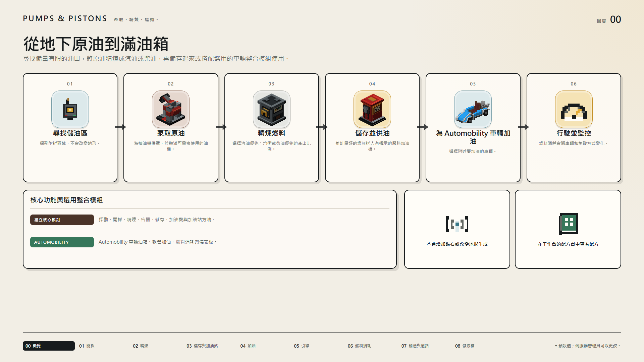This screenshot has height=362, width=644.
Task: Click the green AUTOMOBILITY badge
Action: [x=62, y=242]
